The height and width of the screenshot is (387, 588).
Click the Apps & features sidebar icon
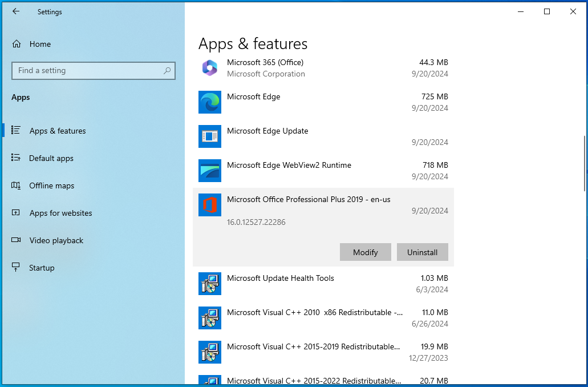tap(16, 130)
